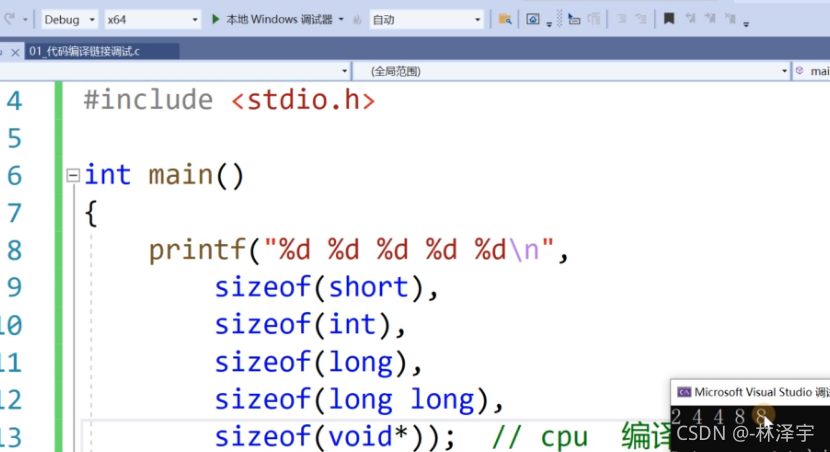Screen dimensions: 830x452
Task: Click the hot reload flame icon
Action: pos(357,20)
